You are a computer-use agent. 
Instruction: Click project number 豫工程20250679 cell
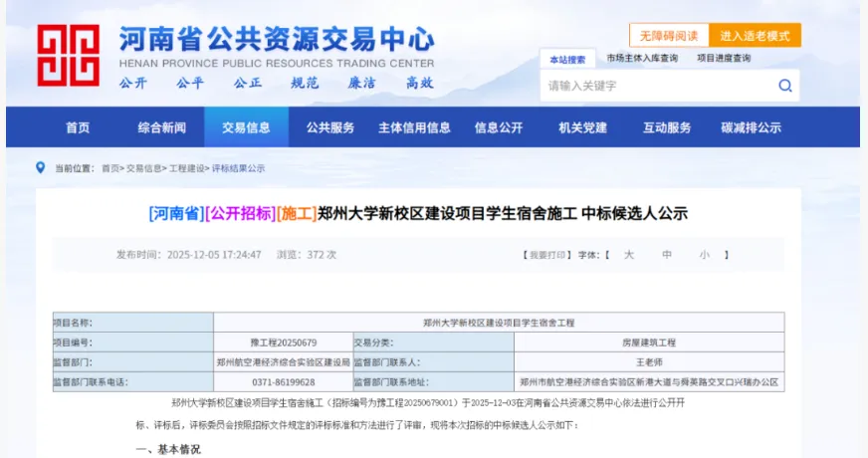click(x=284, y=343)
